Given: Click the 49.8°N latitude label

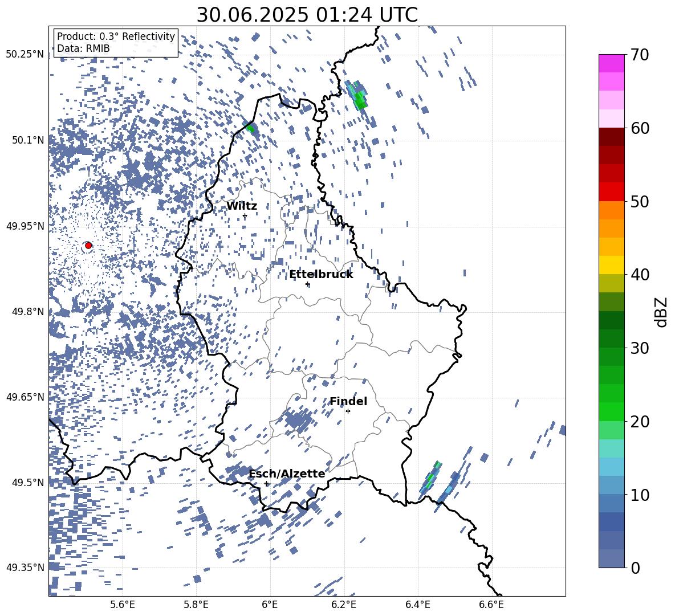Looking at the screenshot, I should coord(28,312).
